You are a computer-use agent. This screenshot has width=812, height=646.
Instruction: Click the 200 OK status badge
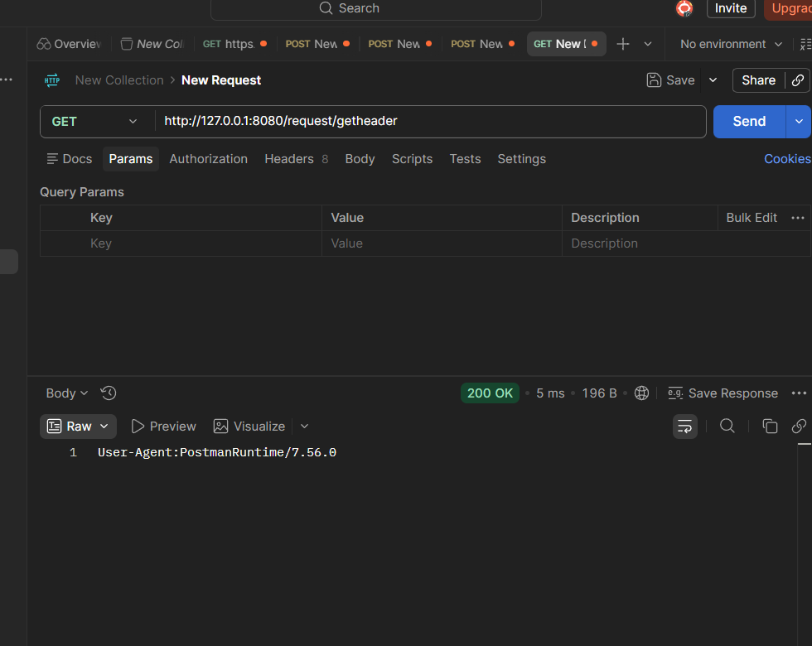490,393
